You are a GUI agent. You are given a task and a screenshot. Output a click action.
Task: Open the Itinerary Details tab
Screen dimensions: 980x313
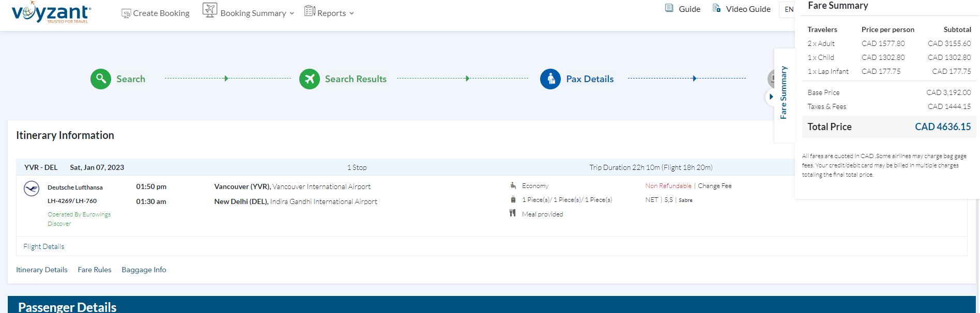click(x=42, y=270)
